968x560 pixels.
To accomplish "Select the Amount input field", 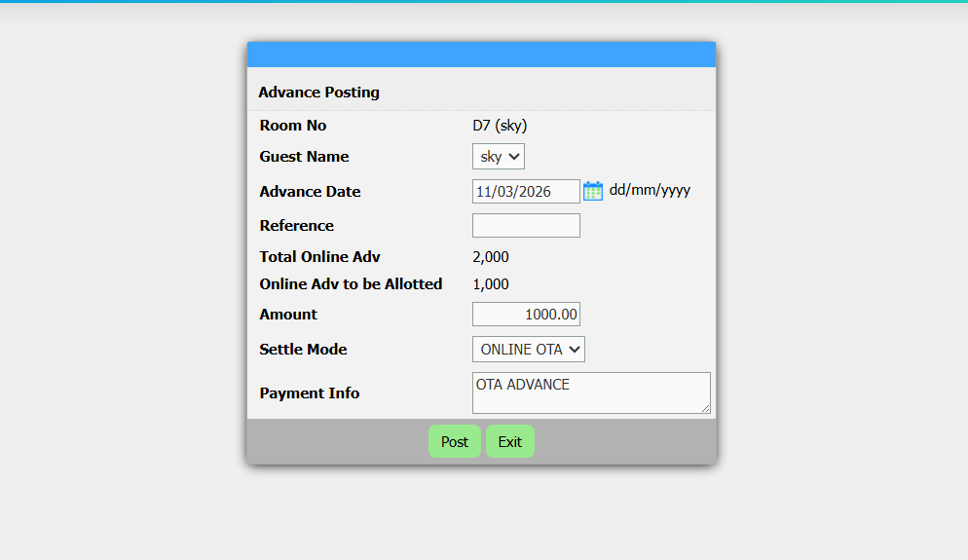I will 526,315.
